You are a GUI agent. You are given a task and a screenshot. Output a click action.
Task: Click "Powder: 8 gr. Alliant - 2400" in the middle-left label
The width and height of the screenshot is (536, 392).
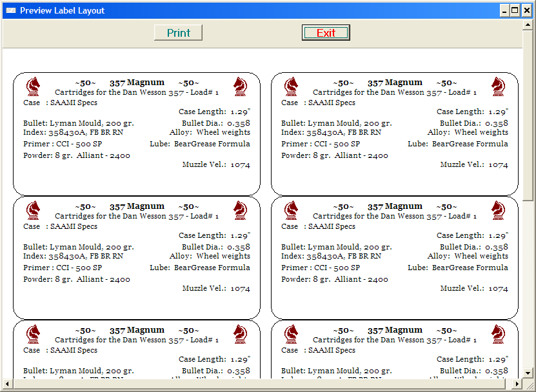[x=77, y=279]
